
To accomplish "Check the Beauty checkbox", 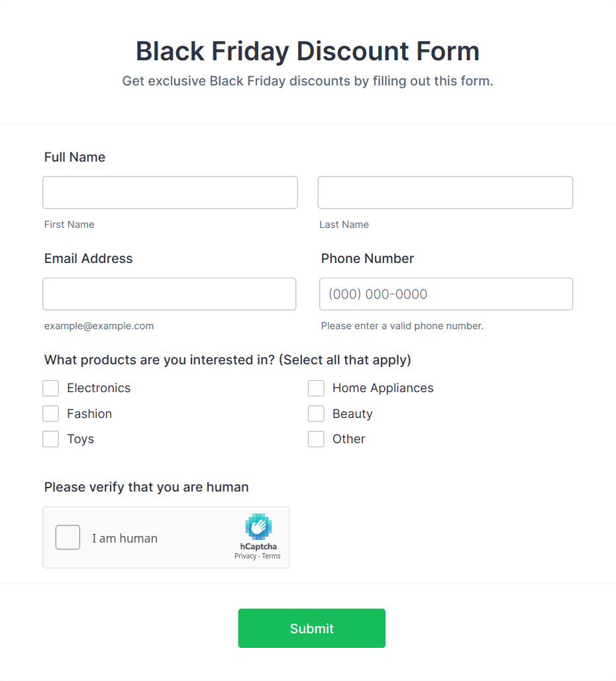I will tap(316, 414).
